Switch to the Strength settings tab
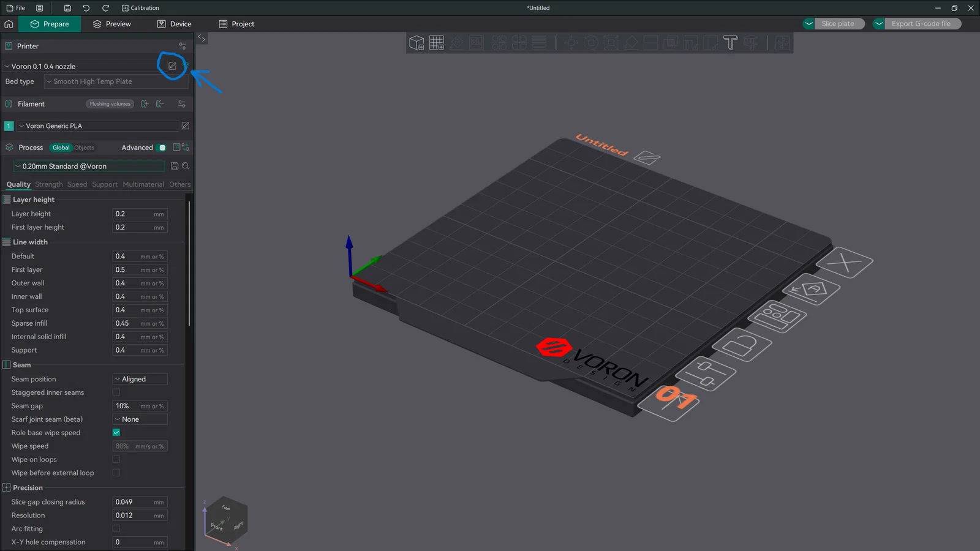Image resolution: width=980 pixels, height=551 pixels. (x=49, y=184)
